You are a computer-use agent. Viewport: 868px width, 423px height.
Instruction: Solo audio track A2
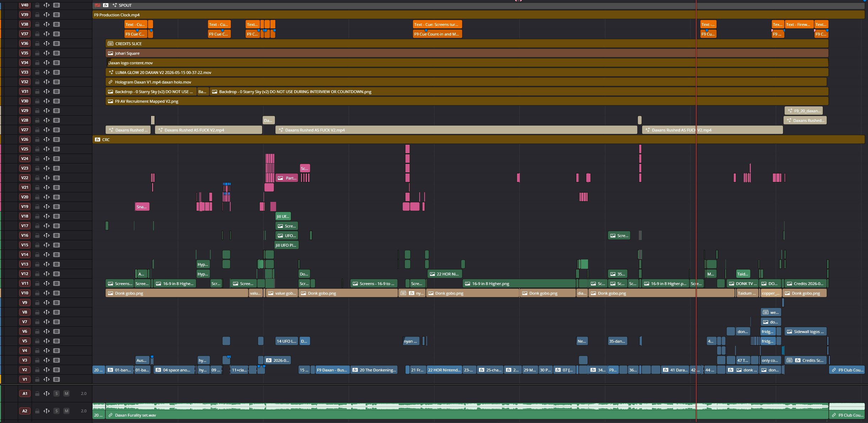56,411
